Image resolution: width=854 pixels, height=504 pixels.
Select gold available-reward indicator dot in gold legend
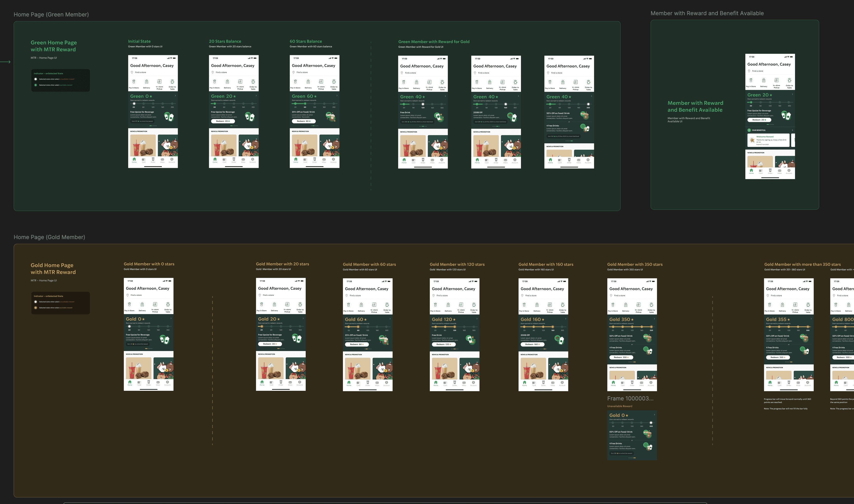pos(36,308)
